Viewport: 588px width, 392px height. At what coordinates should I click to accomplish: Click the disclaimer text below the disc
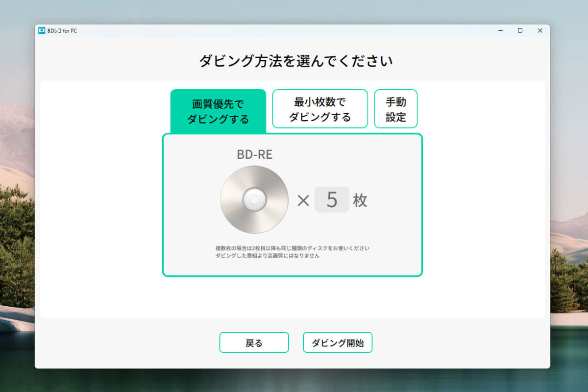(x=293, y=252)
